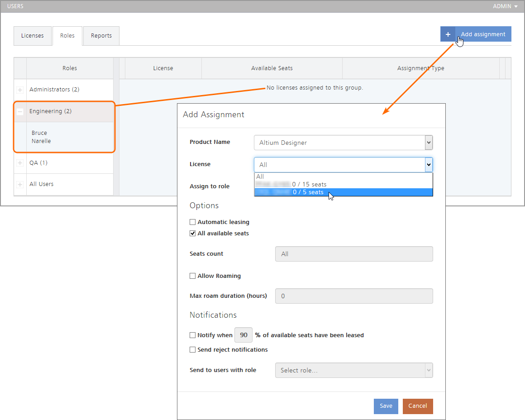
Task: Open the ADMIN user menu
Action: pyautogui.click(x=505, y=6)
